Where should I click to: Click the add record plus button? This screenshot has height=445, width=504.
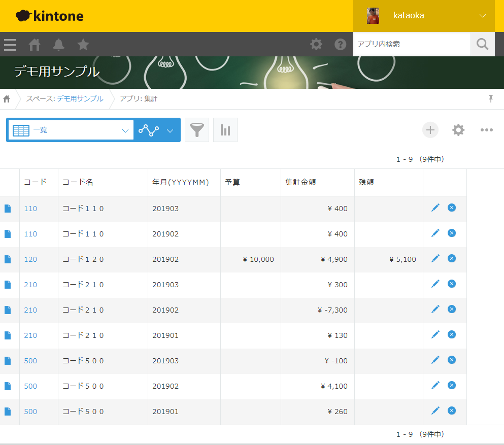[x=430, y=130]
